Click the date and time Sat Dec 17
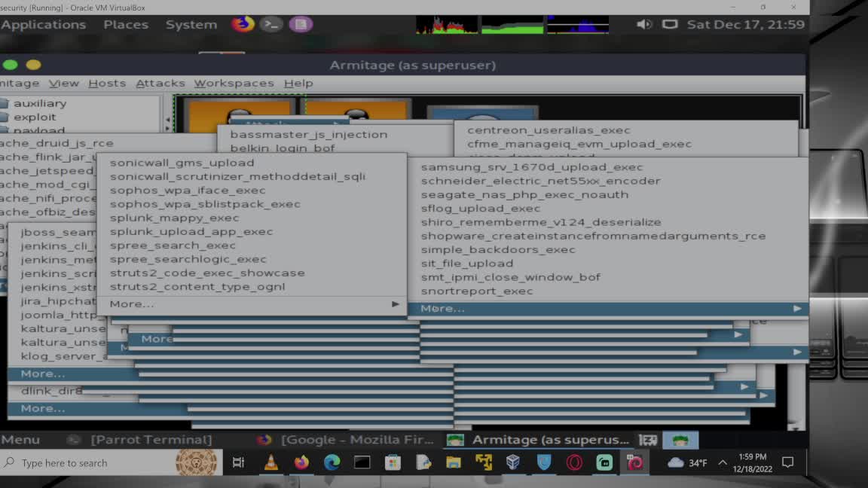 point(746,24)
